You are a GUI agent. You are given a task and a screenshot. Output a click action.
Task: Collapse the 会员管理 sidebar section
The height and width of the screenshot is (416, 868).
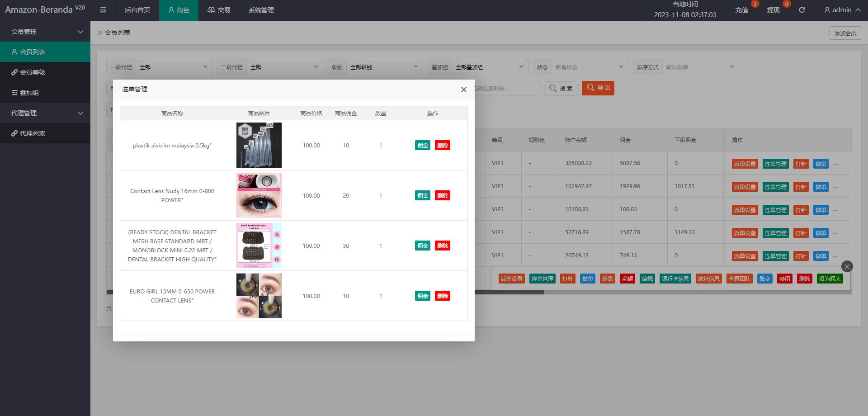pyautogui.click(x=45, y=32)
